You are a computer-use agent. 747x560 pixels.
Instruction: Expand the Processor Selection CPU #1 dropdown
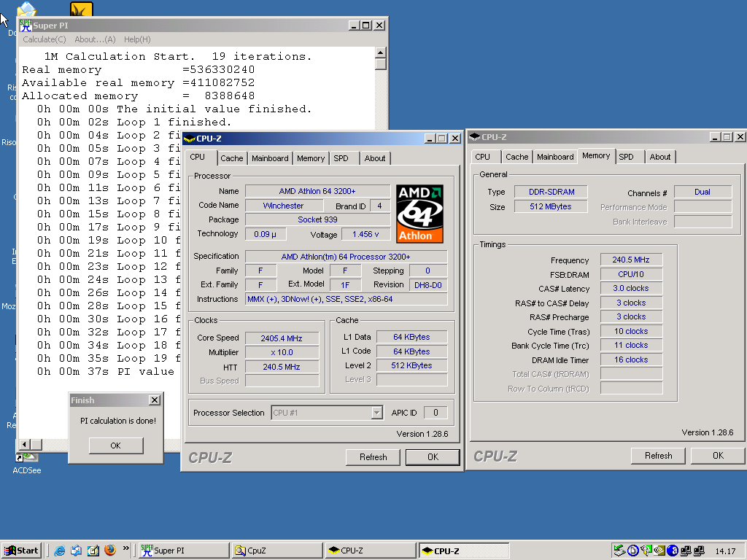coord(377,413)
